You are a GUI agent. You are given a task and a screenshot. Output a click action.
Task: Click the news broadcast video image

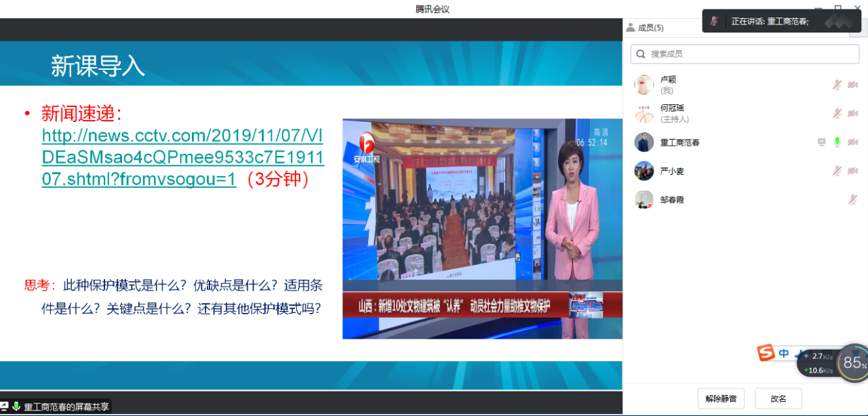click(481, 228)
